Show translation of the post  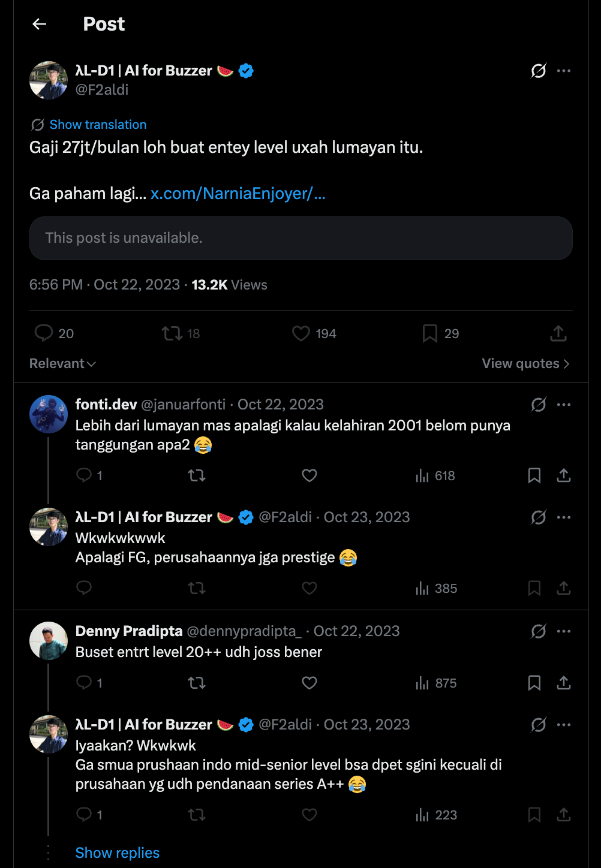point(98,125)
